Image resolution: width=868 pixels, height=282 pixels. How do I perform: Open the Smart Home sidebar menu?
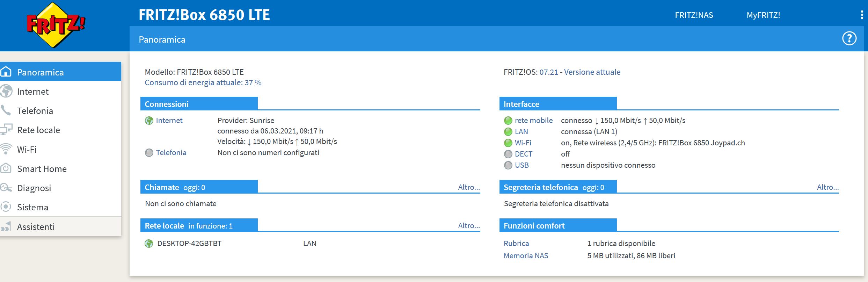coord(60,168)
